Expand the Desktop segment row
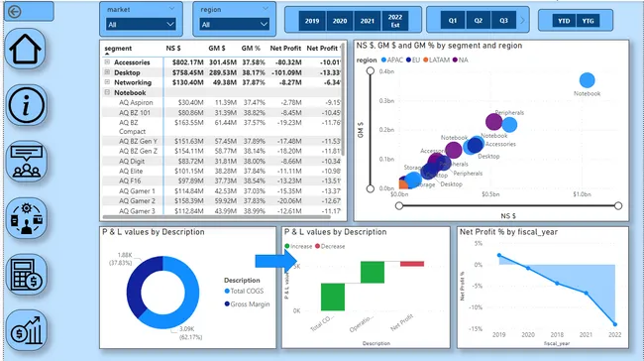The height and width of the screenshot is (361, 644). point(107,72)
